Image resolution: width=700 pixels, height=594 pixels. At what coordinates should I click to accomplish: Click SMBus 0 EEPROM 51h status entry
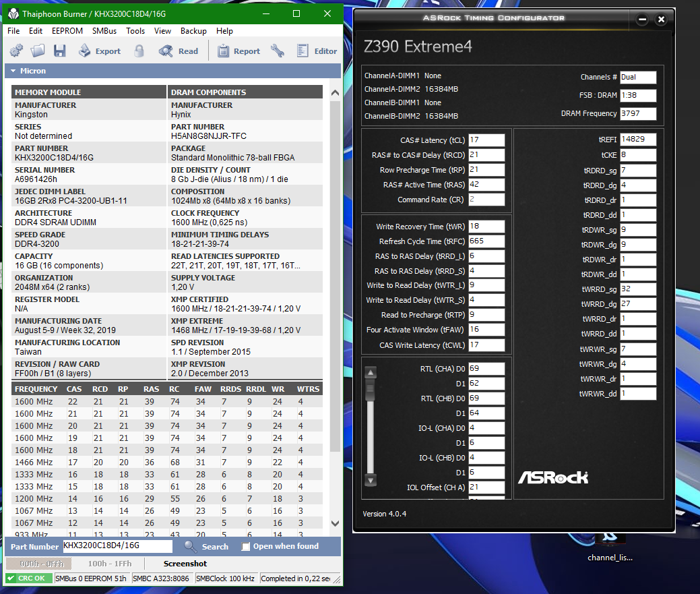[91, 578]
